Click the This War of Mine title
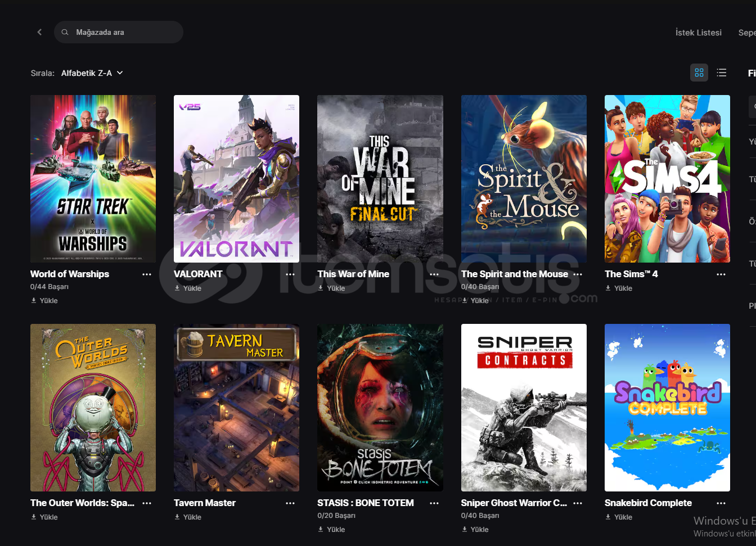Image resolution: width=756 pixels, height=546 pixels. (353, 274)
